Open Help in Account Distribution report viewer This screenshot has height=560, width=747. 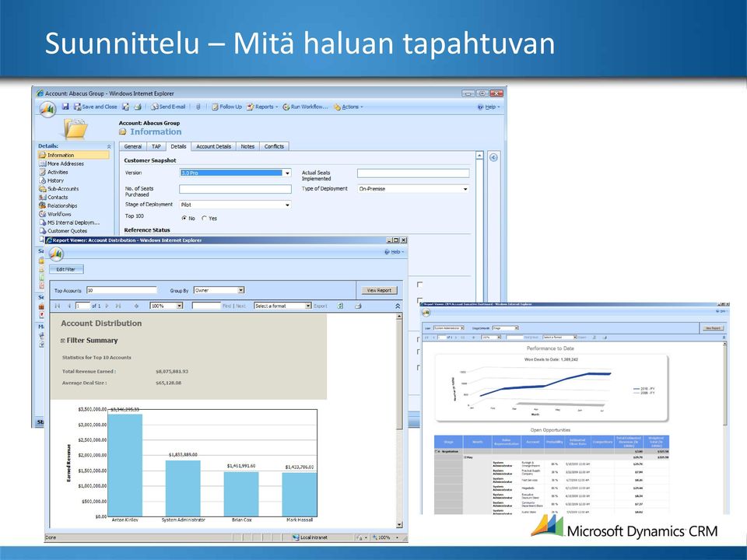click(394, 252)
